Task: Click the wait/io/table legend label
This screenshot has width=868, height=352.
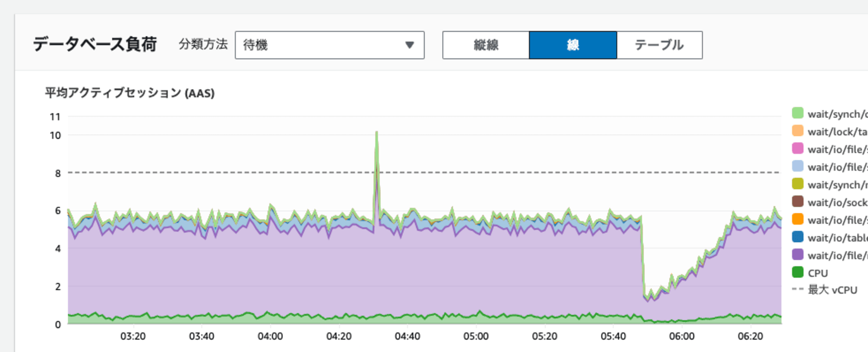Action: click(x=837, y=238)
